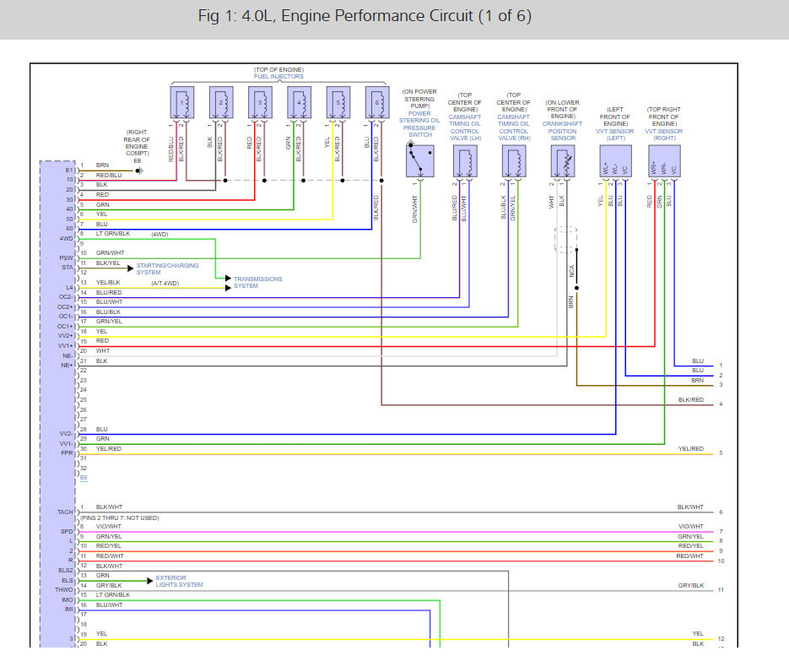Click the right VVT sensor component box
Image resolution: width=789 pixels, height=672 pixels.
665,161
